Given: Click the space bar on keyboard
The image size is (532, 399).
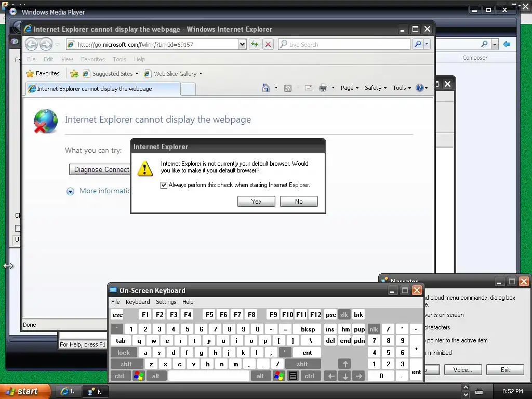Looking at the screenshot, I should 209,376.
